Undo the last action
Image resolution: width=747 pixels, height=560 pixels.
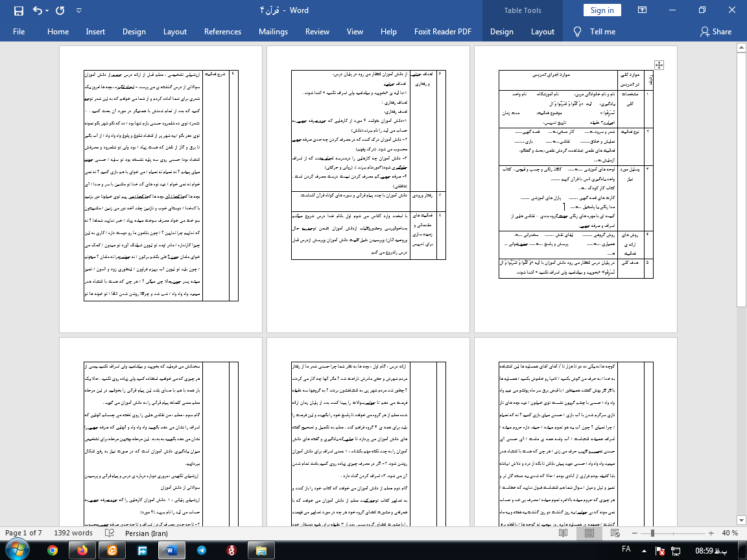pos(38,10)
